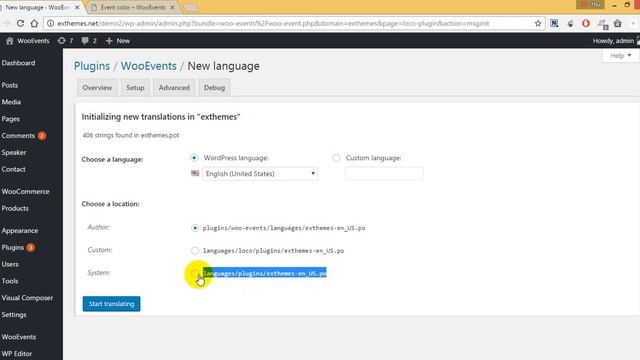The width and height of the screenshot is (640, 360).
Task: Click the "406 strings found in exthemes.pot" text
Action: (x=131, y=135)
